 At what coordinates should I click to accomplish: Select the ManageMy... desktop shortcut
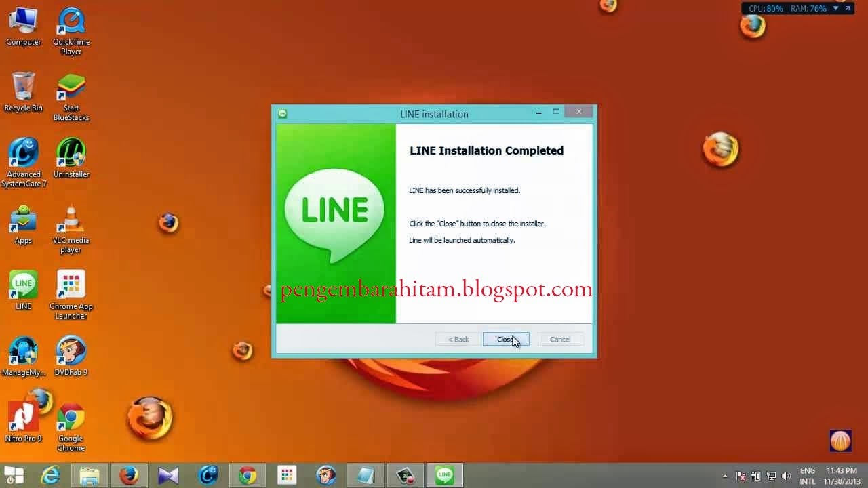pyautogui.click(x=24, y=357)
